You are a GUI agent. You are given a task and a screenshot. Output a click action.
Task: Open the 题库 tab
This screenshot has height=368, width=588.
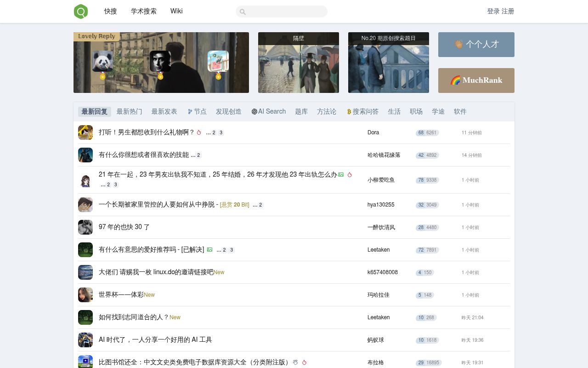click(x=301, y=112)
